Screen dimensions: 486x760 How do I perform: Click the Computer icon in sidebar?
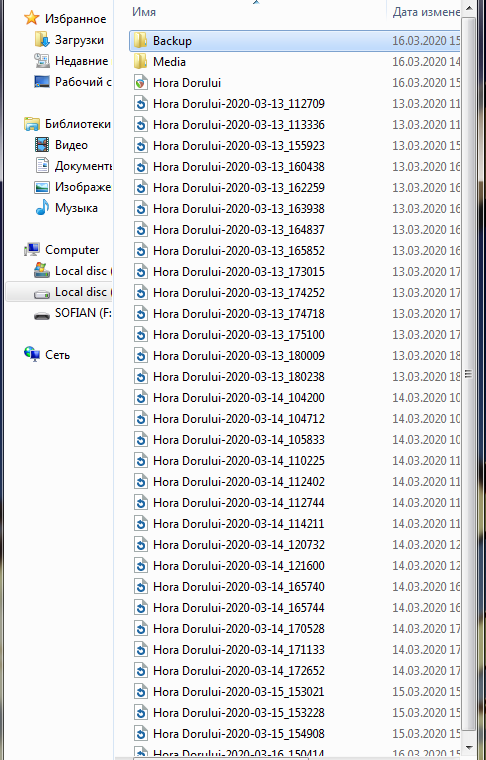32,250
